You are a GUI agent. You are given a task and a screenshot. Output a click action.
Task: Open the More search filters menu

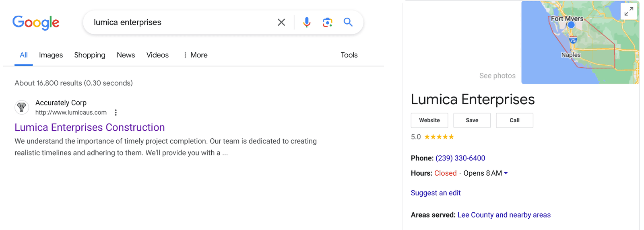click(196, 55)
